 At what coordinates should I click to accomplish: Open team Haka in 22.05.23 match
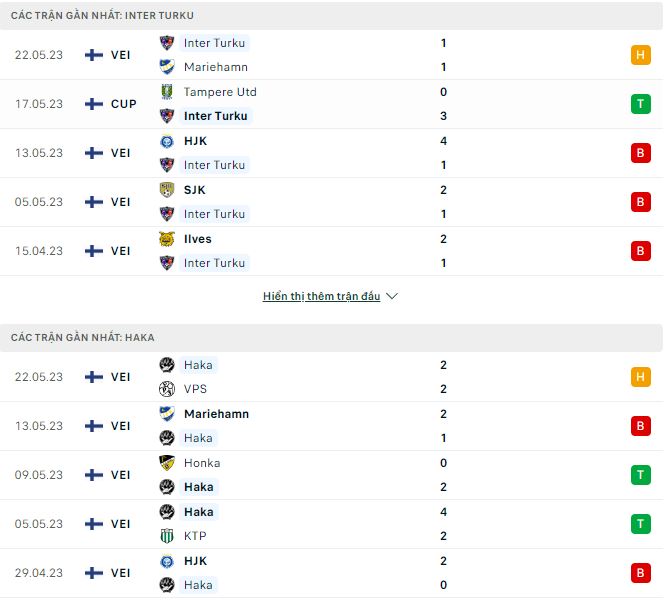198,365
